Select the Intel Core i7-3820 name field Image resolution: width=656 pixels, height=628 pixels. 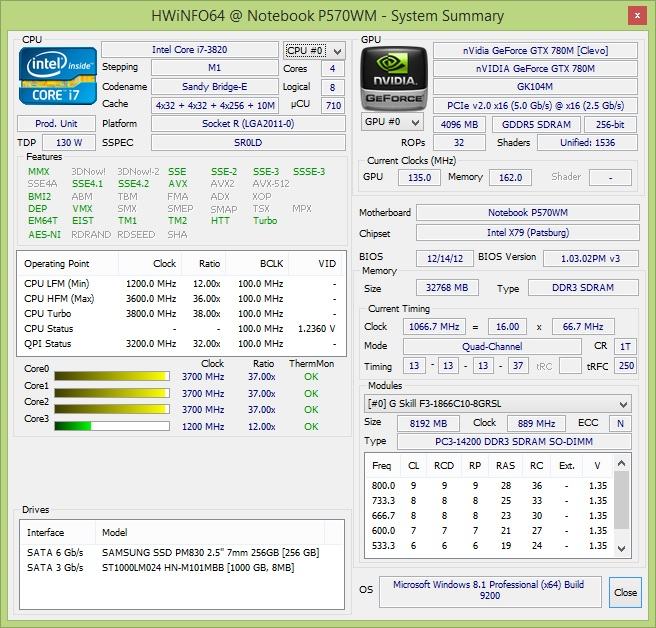pyautogui.click(x=190, y=50)
